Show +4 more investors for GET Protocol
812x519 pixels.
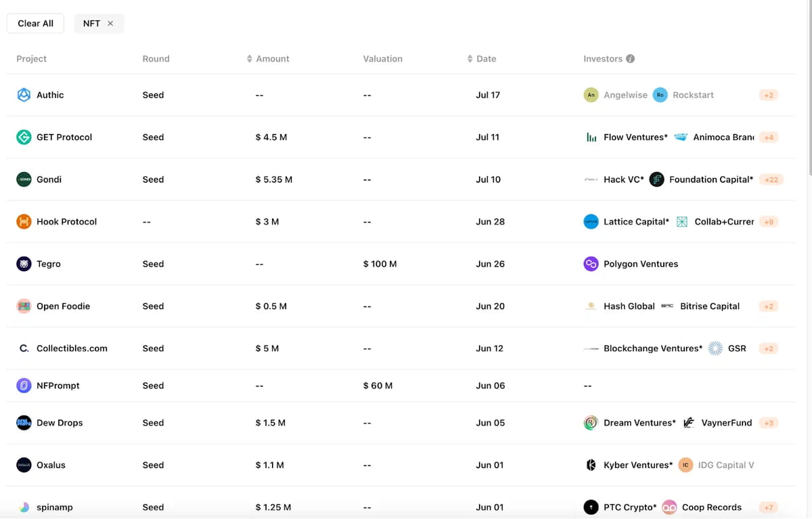(x=768, y=137)
